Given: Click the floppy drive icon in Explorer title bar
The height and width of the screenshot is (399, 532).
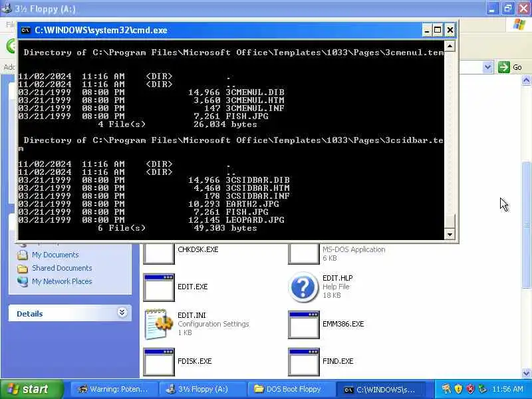Looking at the screenshot, I should [7, 8].
